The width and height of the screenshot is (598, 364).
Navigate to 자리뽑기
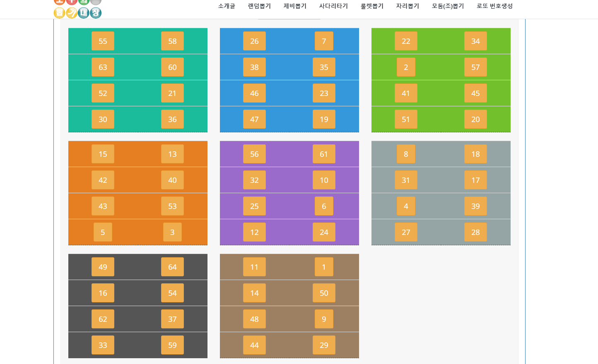[408, 6]
